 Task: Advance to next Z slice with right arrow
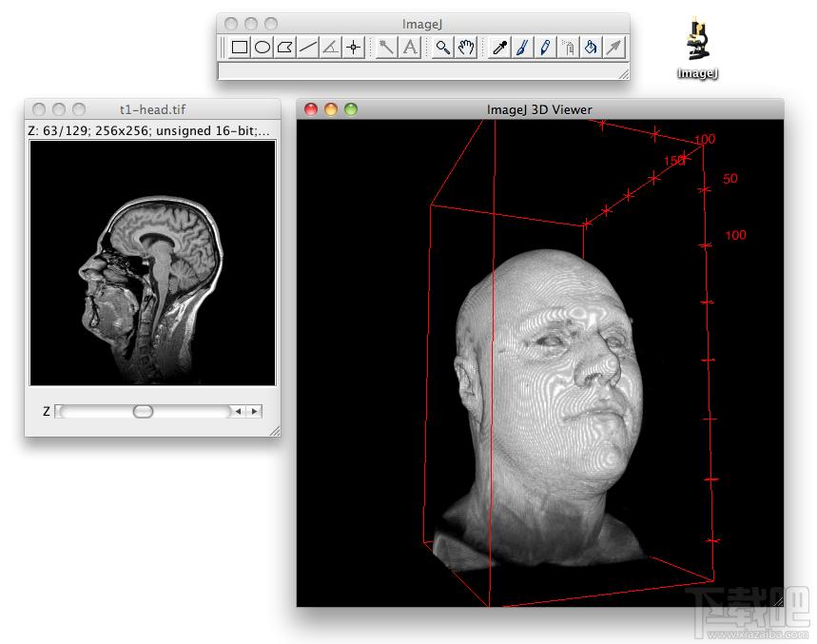tap(254, 412)
